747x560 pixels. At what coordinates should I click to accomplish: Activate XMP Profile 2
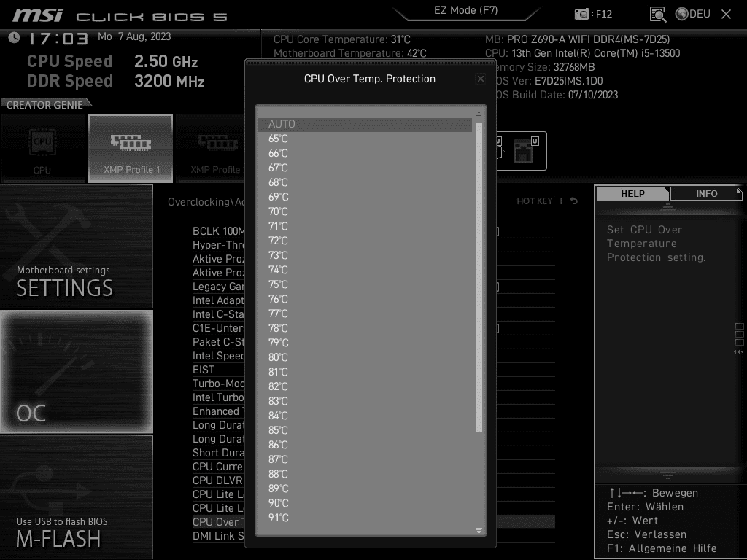pyautogui.click(x=211, y=149)
